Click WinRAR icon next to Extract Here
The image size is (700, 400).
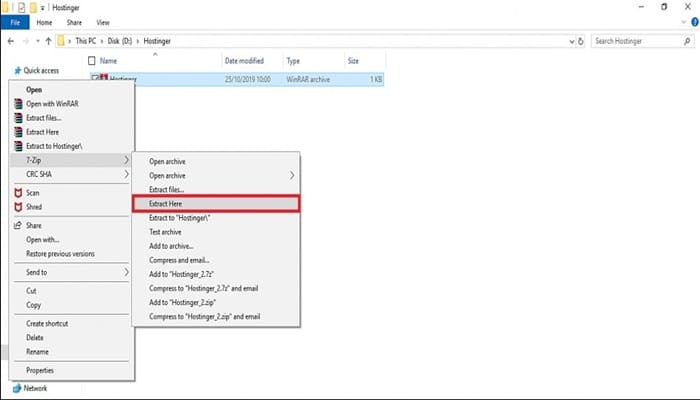point(18,132)
